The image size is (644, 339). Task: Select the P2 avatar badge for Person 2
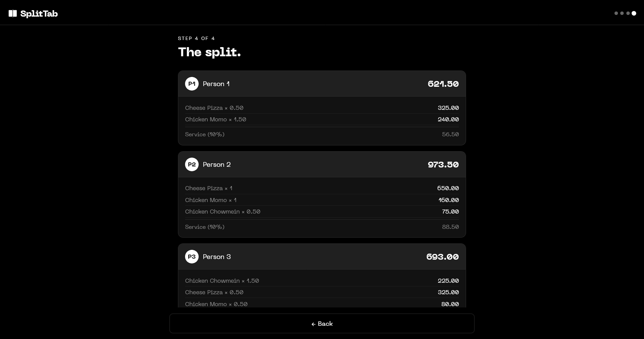[x=192, y=164]
